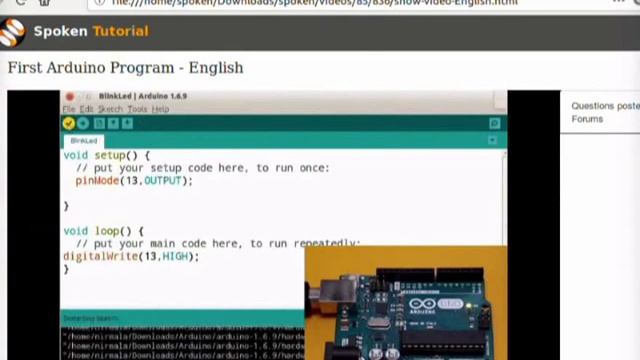Open the File menu in Arduino IDE

(x=69, y=109)
